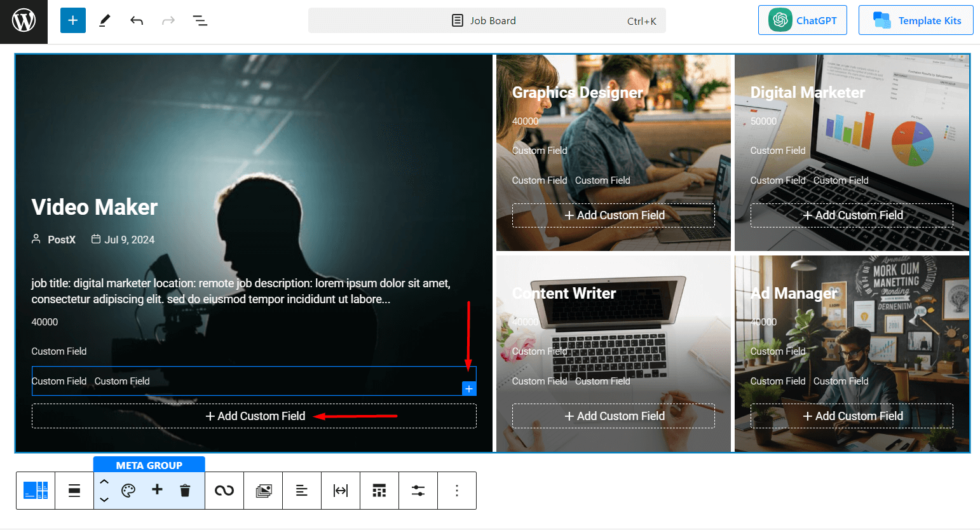Open Template Kits
Screen dimensions: 980x530
915,20
